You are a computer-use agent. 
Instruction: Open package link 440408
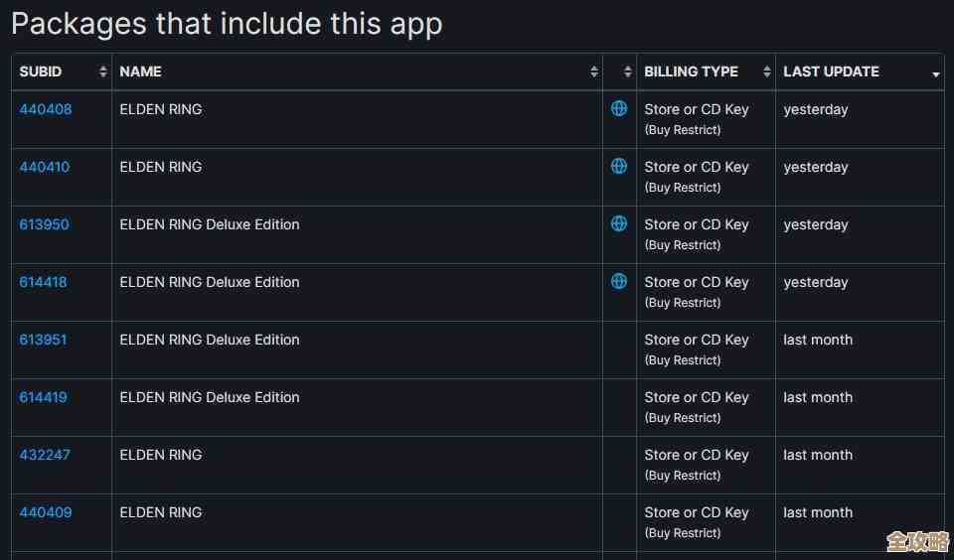pyautogui.click(x=46, y=109)
